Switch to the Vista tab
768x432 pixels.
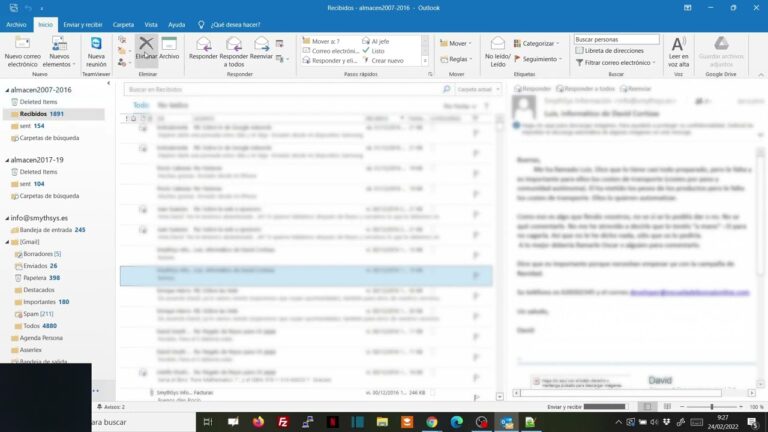point(151,24)
